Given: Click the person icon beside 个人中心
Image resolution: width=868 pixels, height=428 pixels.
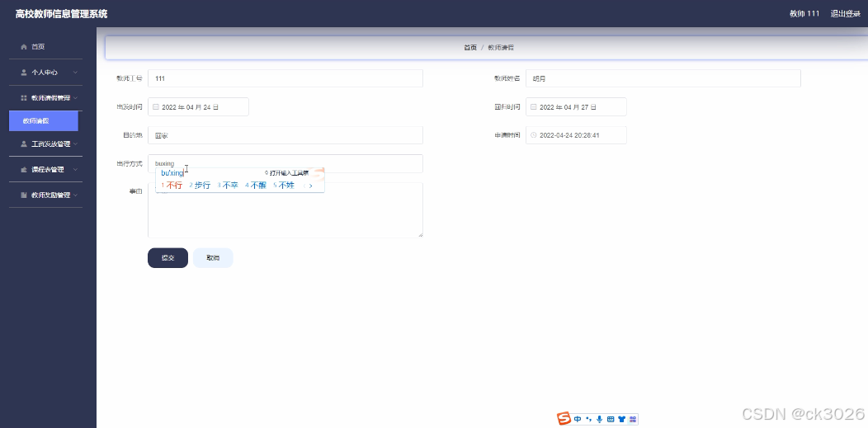Looking at the screenshot, I should pos(24,73).
